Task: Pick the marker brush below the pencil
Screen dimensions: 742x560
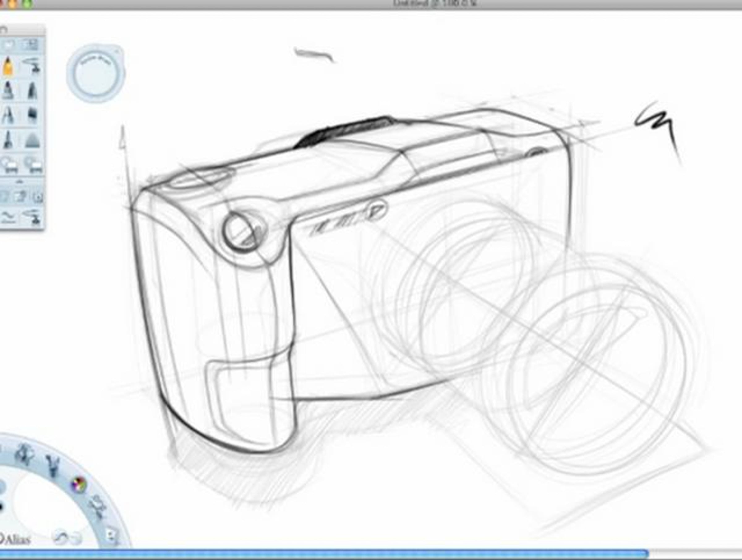Action: click(8, 90)
